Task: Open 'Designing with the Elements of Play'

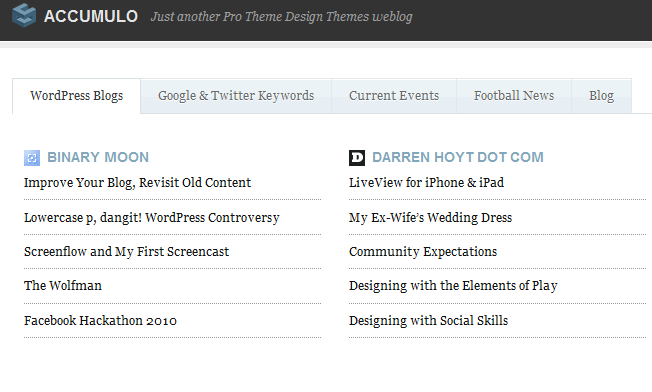Action: click(x=453, y=286)
